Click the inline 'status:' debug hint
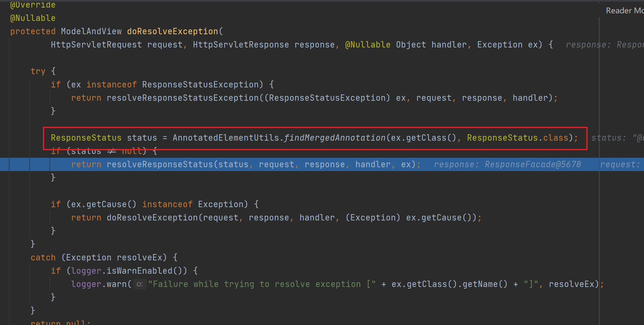 coord(608,138)
